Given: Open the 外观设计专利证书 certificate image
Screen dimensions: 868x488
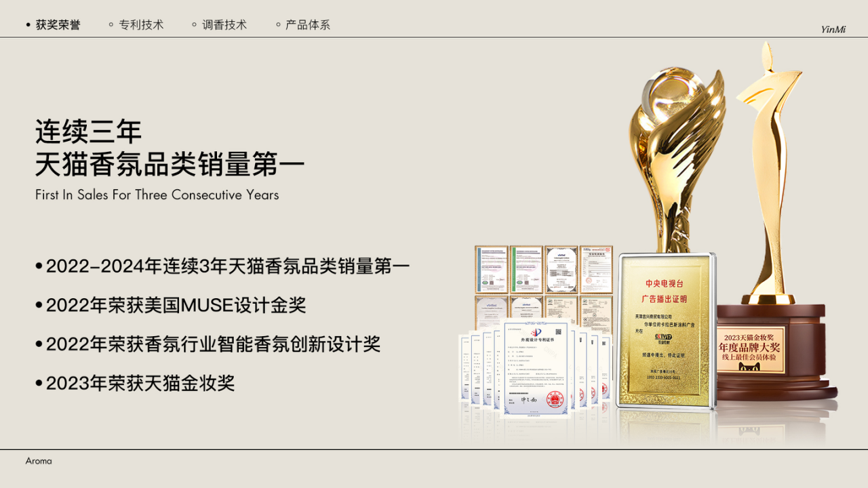Looking at the screenshot, I should click(x=536, y=369).
